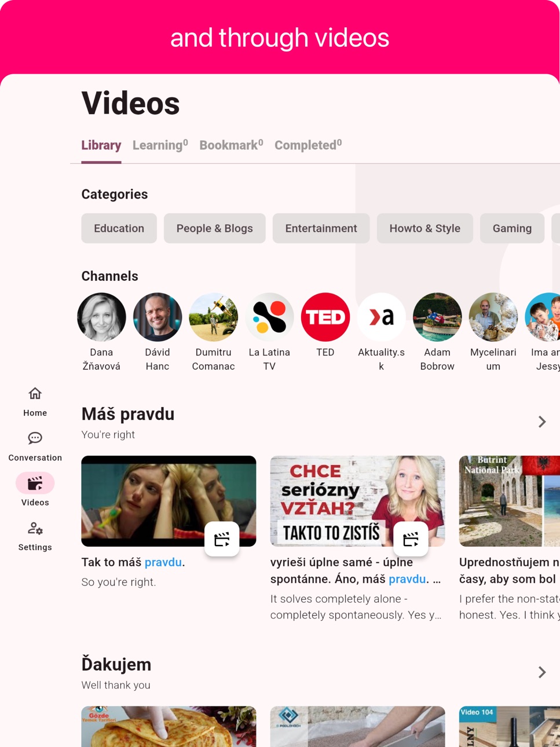Play the 'Tak to máš pravdu' video thumbnail
This screenshot has width=560, height=747.
[169, 501]
